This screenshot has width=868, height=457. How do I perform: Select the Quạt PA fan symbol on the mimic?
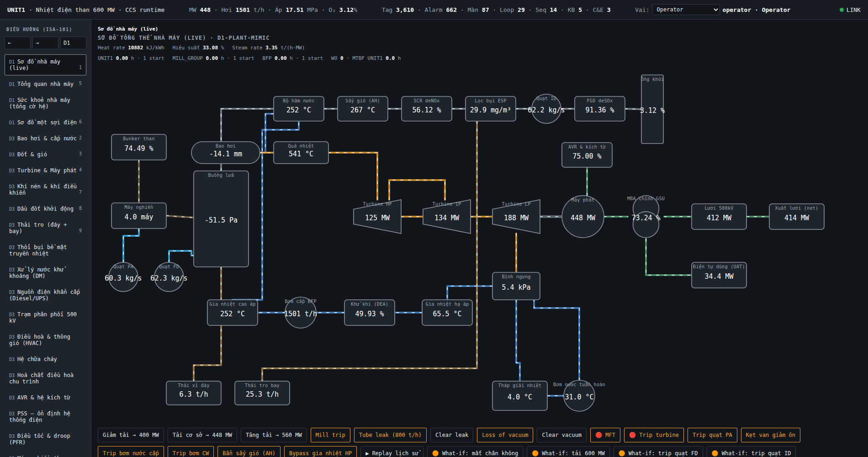tap(123, 277)
